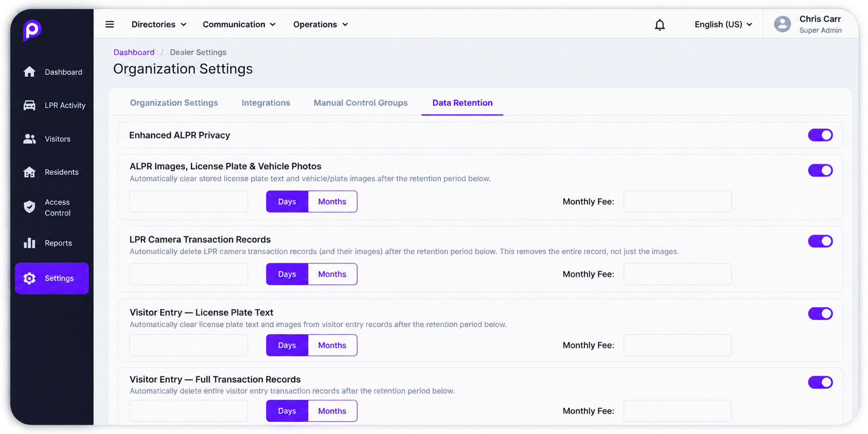Viewport: 868px width, 434px height.
Task: Click the Reports bar chart icon
Action: (x=29, y=243)
